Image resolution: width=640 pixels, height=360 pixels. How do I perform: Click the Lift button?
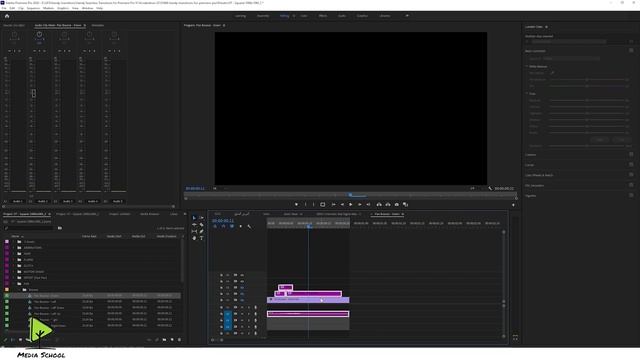[379, 204]
